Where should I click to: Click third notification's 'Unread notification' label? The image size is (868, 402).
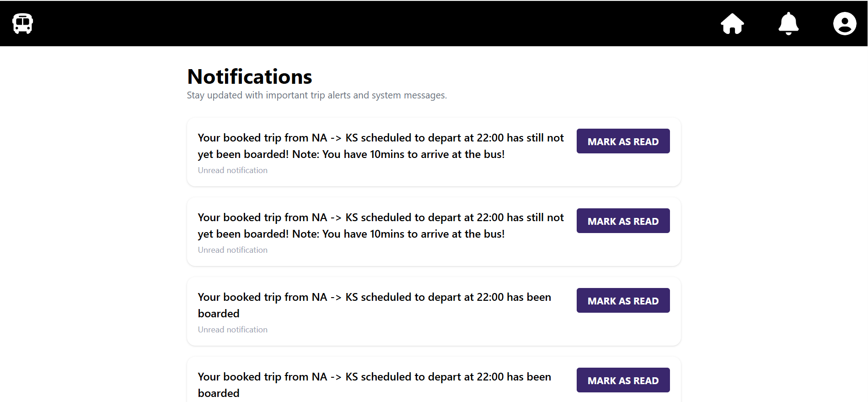coord(232,330)
